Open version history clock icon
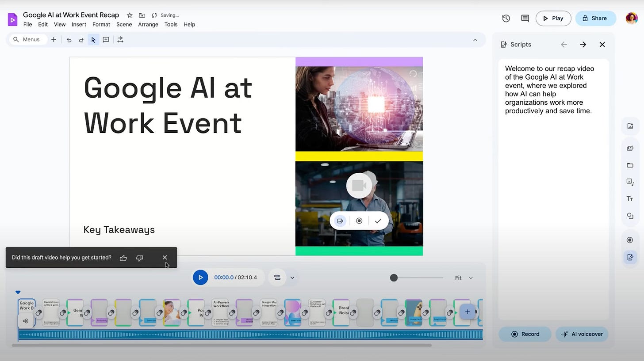 [506, 18]
